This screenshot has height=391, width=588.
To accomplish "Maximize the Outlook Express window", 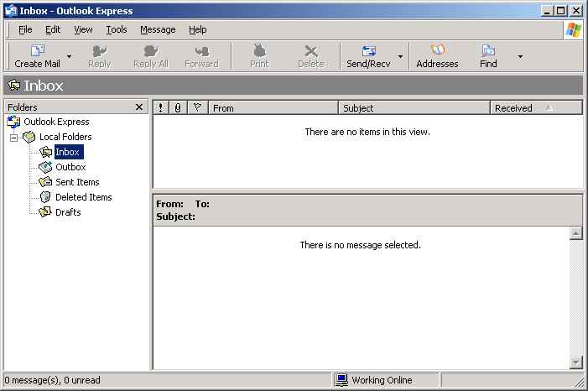I will pyautogui.click(x=561, y=11).
